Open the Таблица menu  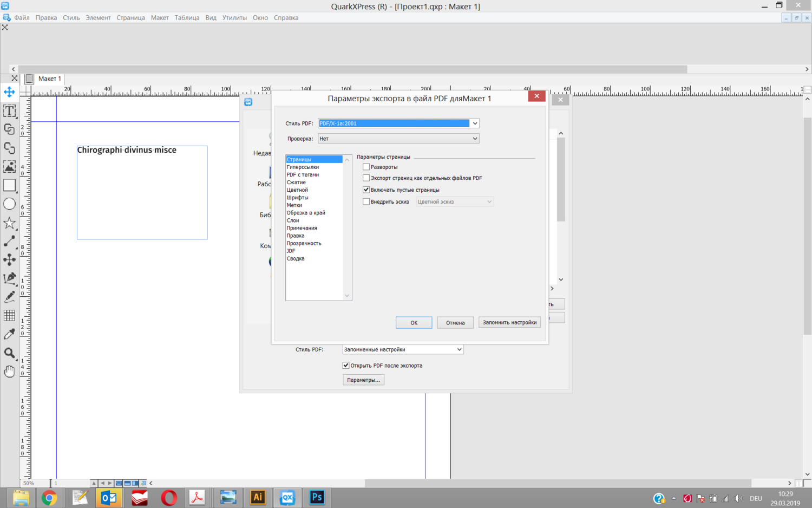[x=187, y=18]
